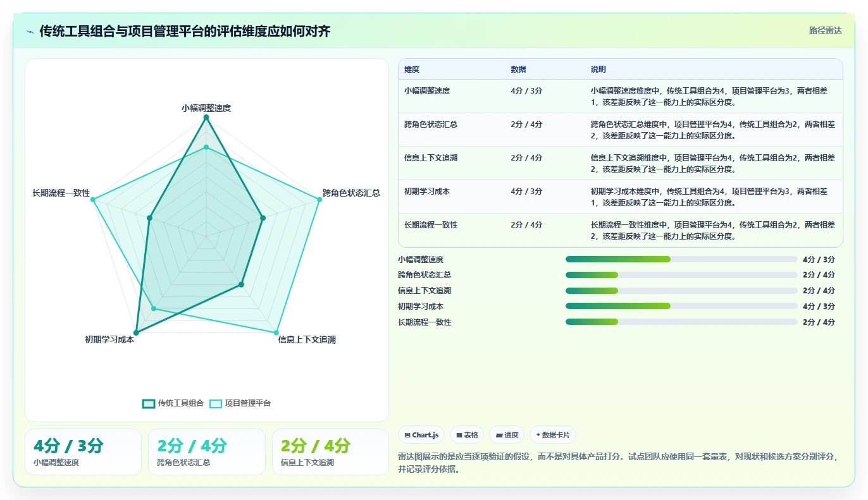
Task: Click progress bar for 跨角色状态汇总
Action: point(681,275)
